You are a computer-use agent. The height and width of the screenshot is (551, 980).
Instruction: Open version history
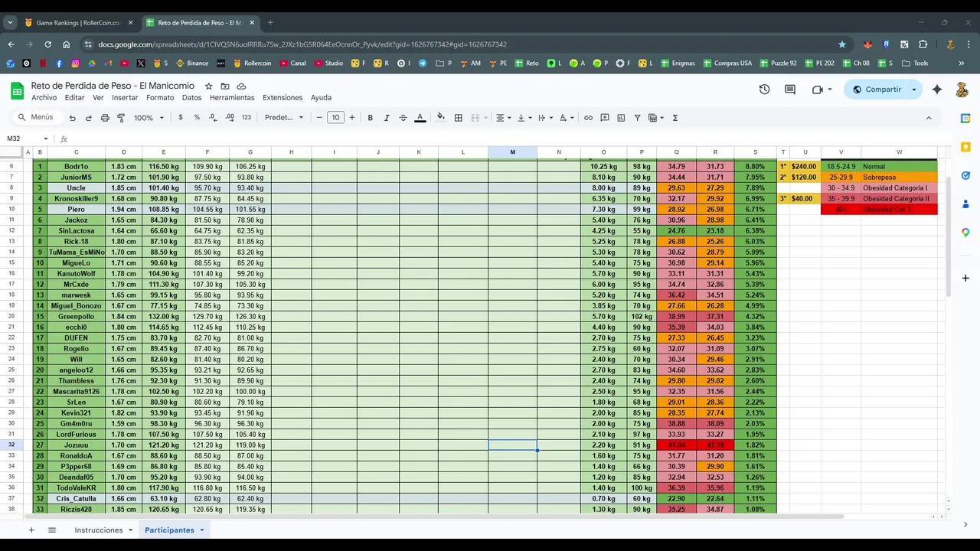coord(764,90)
